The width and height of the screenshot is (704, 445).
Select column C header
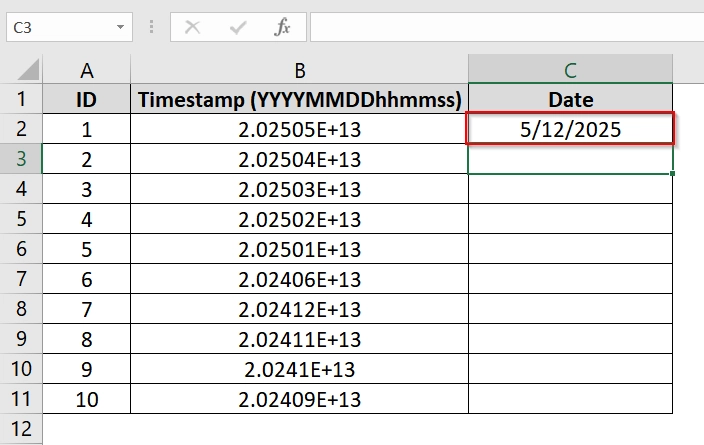[570, 70]
